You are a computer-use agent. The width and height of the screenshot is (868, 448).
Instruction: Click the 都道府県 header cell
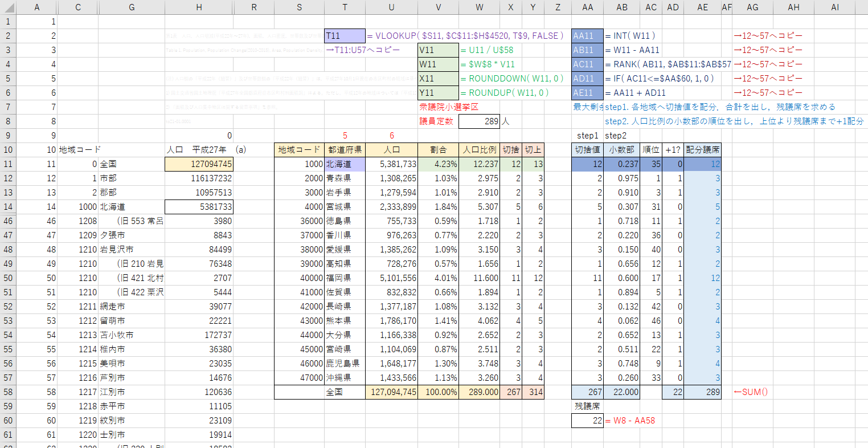345,150
